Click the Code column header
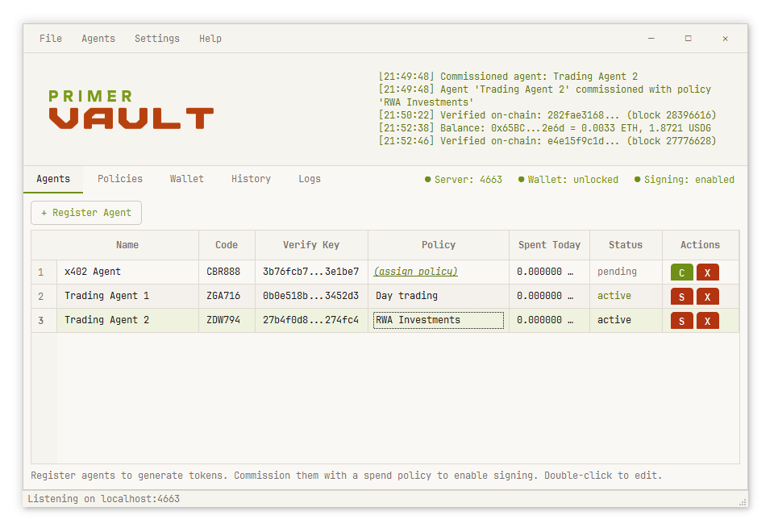Image resolution: width=774 pixels, height=532 pixels. [227, 245]
